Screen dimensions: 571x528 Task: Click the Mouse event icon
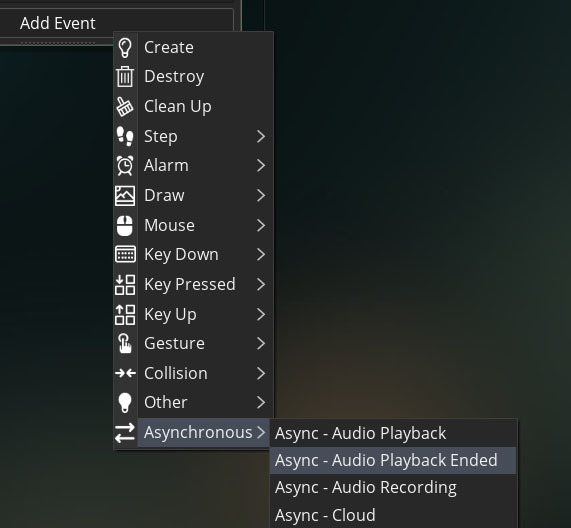[x=125, y=225]
